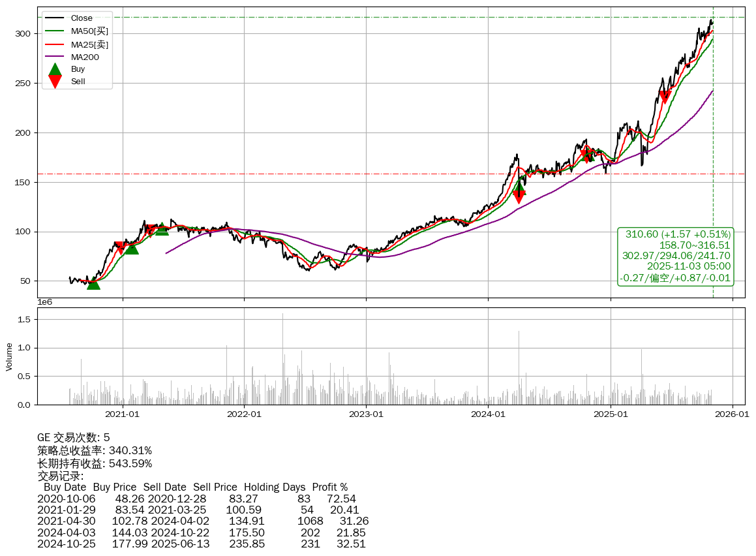Click the black Close line legend swatch

coord(55,18)
